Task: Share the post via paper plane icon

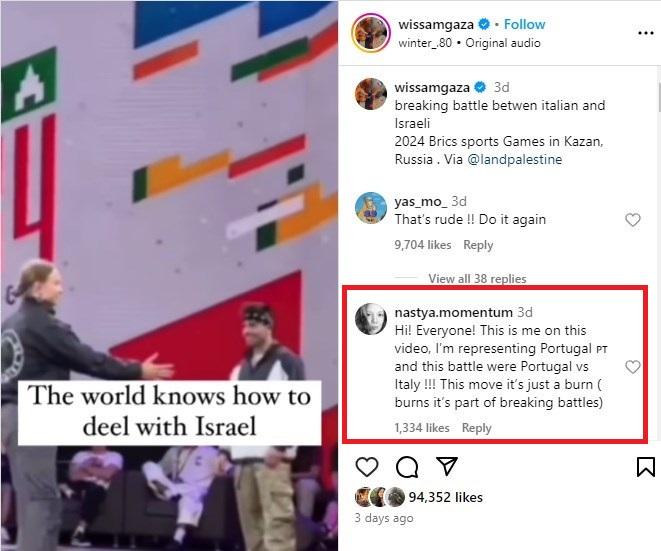Action: click(447, 466)
